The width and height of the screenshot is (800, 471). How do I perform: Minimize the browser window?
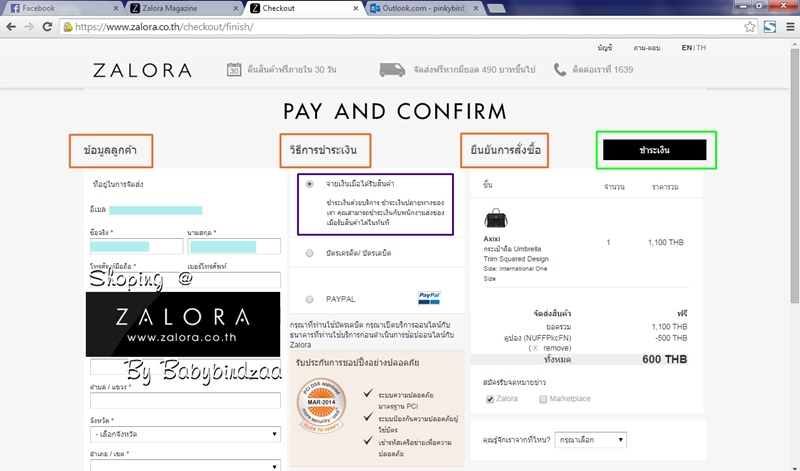pyautogui.click(x=743, y=6)
